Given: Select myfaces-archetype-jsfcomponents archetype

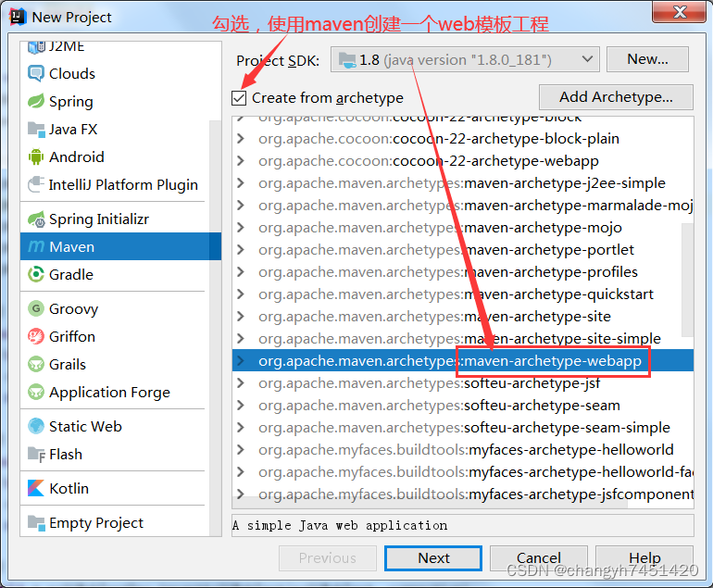Looking at the screenshot, I should click(462, 493).
